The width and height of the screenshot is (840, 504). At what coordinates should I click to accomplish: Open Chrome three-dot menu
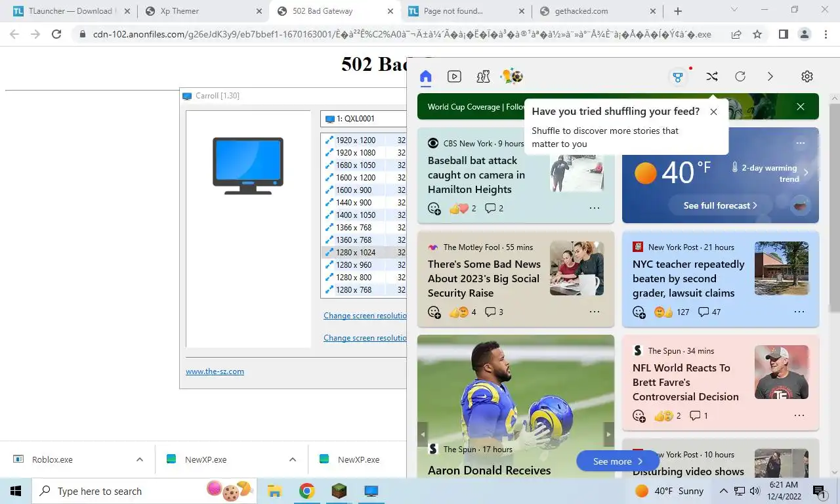click(x=826, y=34)
